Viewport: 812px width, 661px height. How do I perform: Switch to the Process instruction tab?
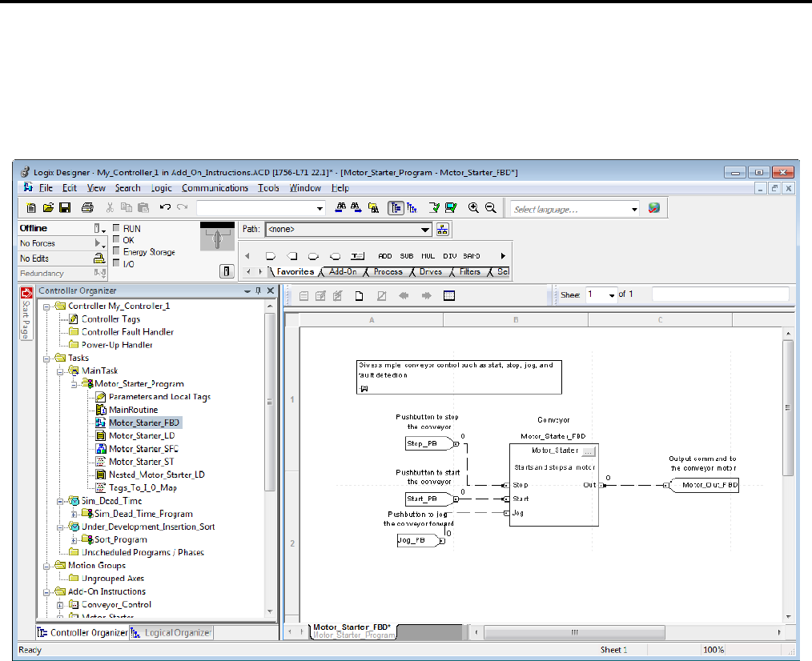pos(388,272)
